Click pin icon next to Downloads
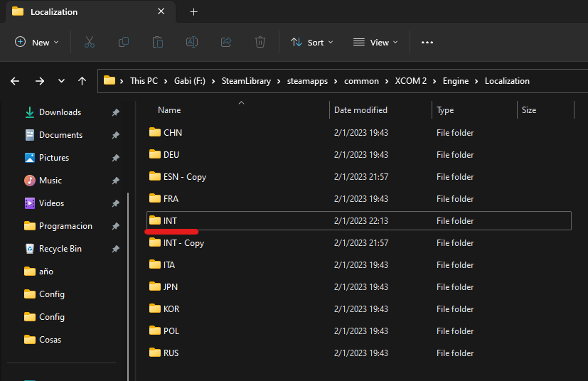The image size is (588, 381). point(115,112)
